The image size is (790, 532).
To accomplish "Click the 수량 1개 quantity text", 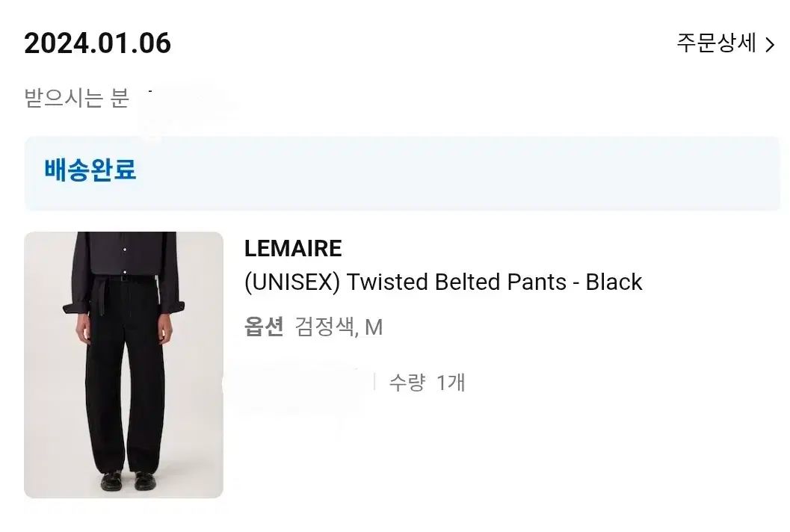I will click(427, 383).
